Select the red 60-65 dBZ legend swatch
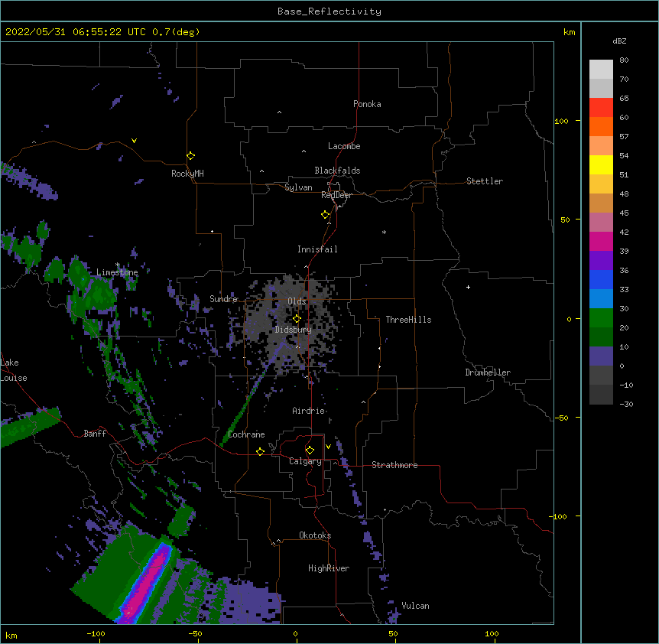659x644 pixels. [601, 108]
